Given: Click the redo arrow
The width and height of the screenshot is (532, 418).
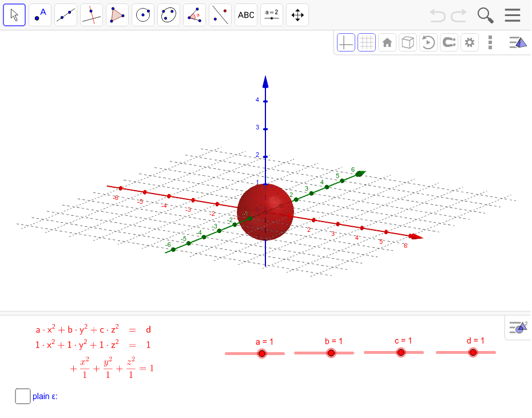Looking at the screenshot, I should coord(459,15).
